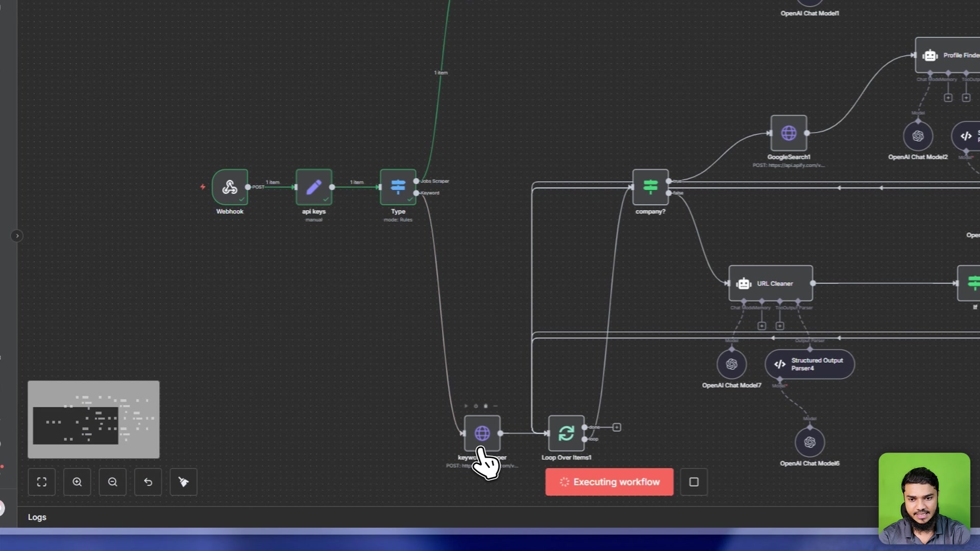Click the reset zoom arrow icon
Screen dimensions: 980x551
[148, 482]
